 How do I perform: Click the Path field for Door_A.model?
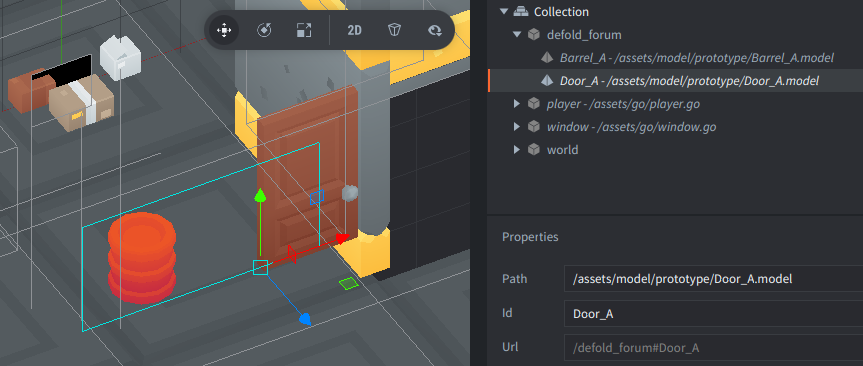713,278
